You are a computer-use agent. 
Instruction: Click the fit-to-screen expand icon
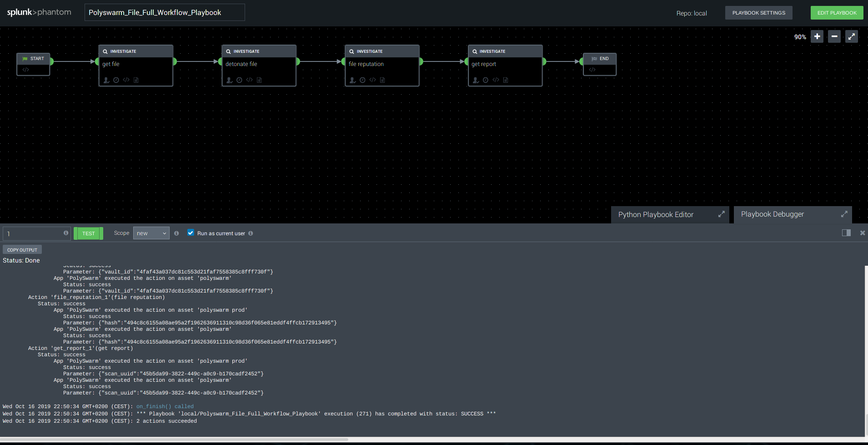(x=852, y=36)
